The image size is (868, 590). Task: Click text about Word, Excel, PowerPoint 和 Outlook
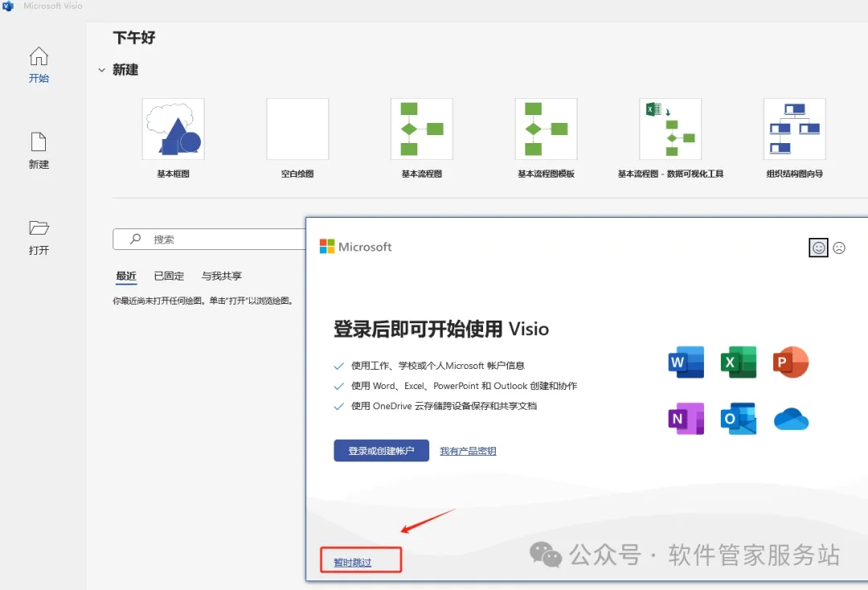(464, 386)
